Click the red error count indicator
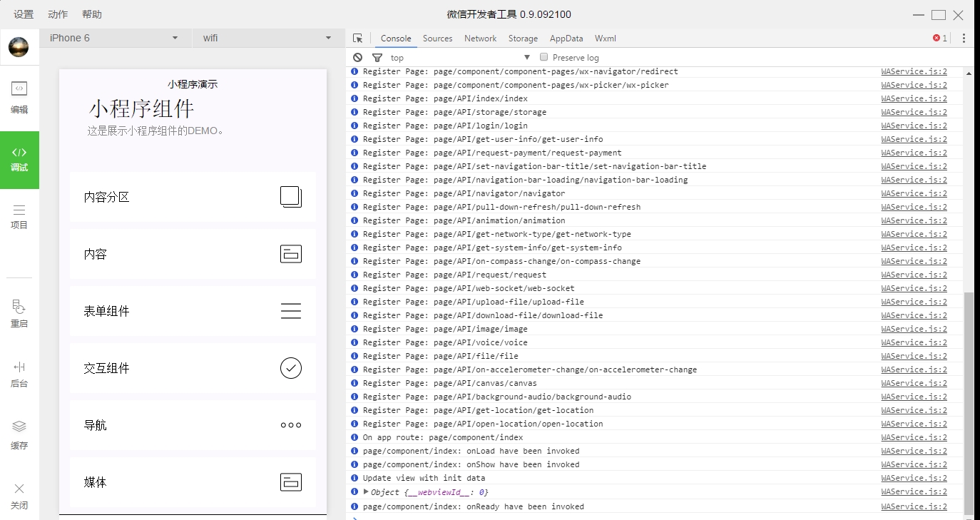The image size is (980, 520). pos(940,39)
